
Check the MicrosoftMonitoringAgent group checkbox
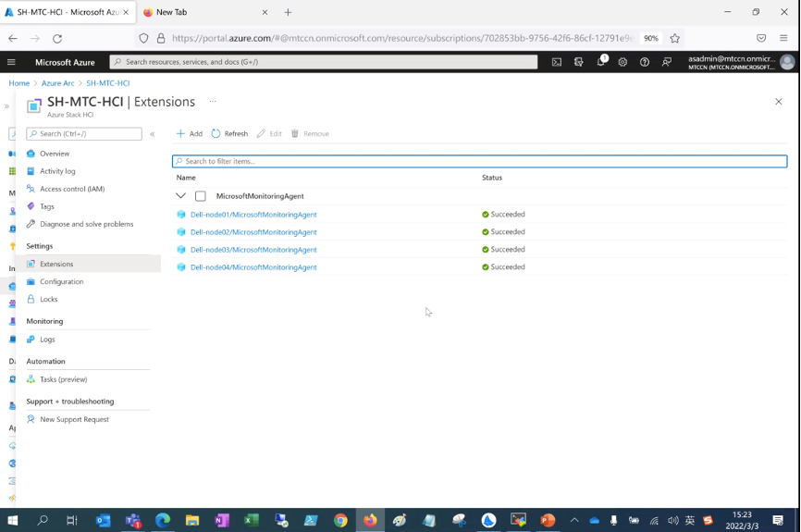[x=200, y=196]
